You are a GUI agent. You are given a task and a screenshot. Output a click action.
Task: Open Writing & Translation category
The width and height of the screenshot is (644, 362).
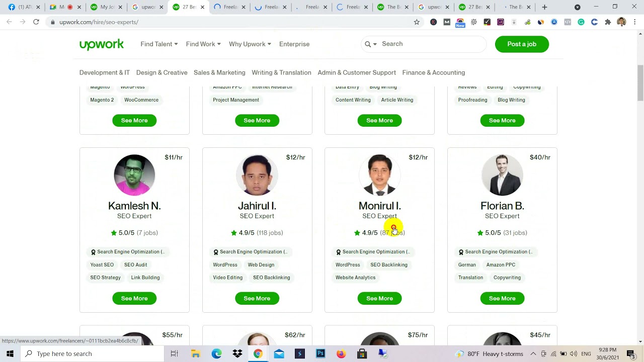click(281, 73)
